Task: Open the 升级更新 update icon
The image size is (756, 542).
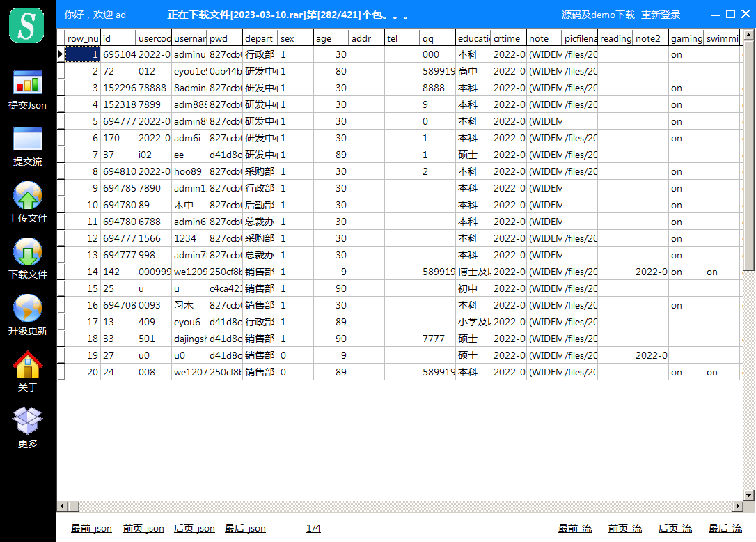Action: point(27,309)
